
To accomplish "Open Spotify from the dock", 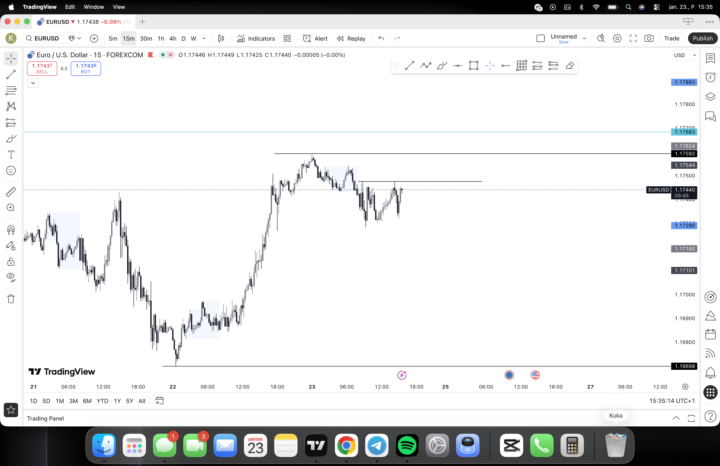I will 407,445.
